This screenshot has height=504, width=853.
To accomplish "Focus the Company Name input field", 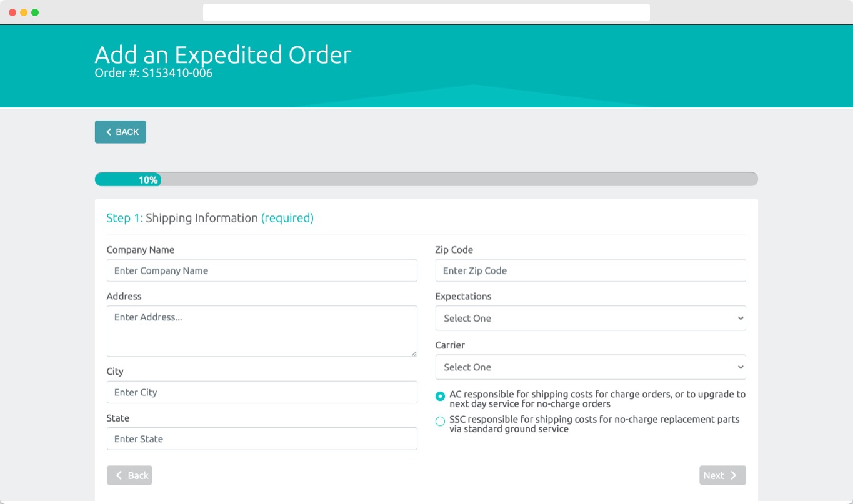I will 262,270.
